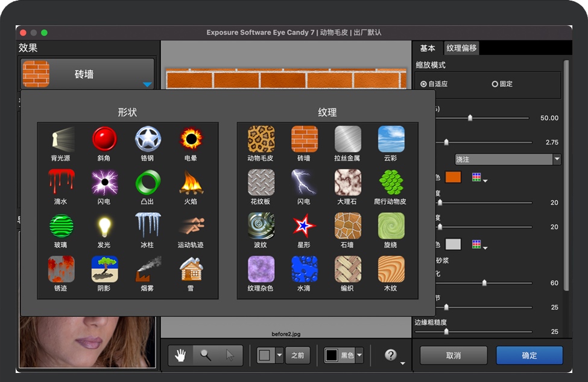Click the 取消 cancel button
The image size is (588, 382).
click(454, 355)
